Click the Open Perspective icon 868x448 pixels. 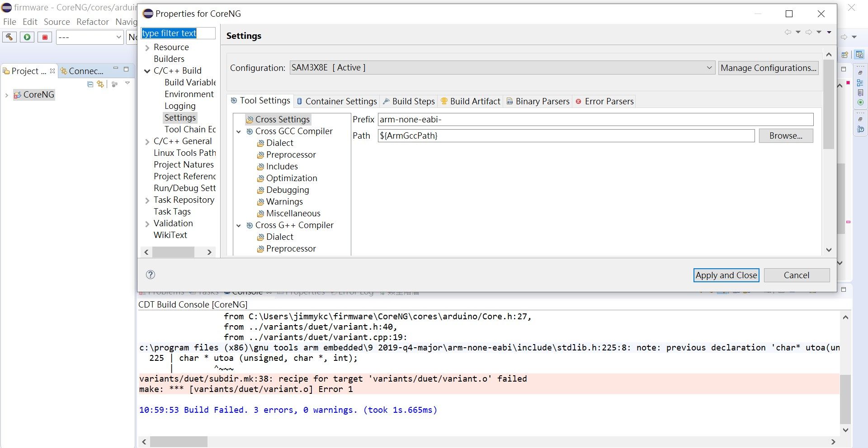tap(845, 55)
